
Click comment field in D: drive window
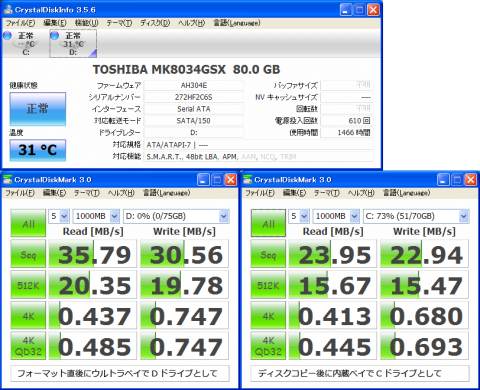(120, 373)
